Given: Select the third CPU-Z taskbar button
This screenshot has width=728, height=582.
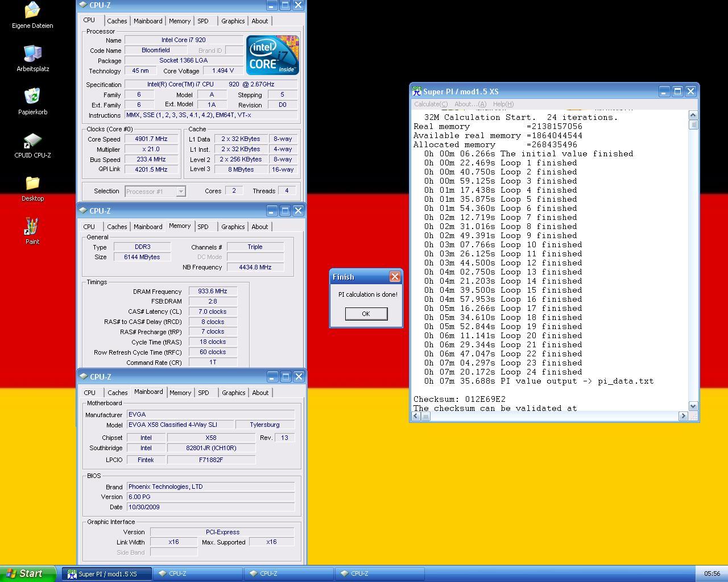Looking at the screenshot, I should coord(379,574).
